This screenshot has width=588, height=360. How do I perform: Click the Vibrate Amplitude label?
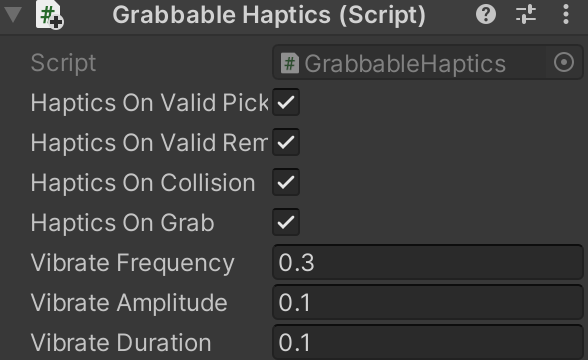[129, 302]
